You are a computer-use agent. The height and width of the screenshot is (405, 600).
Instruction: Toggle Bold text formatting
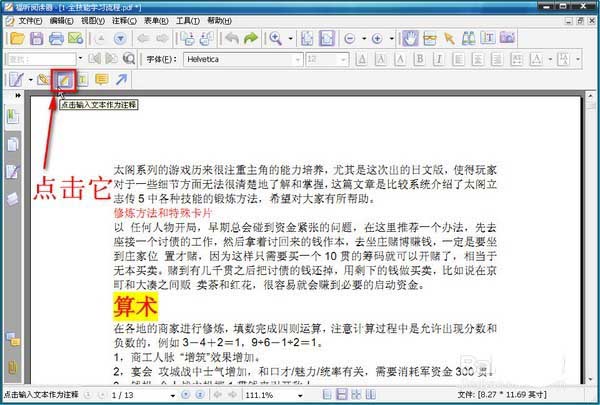(x=419, y=59)
